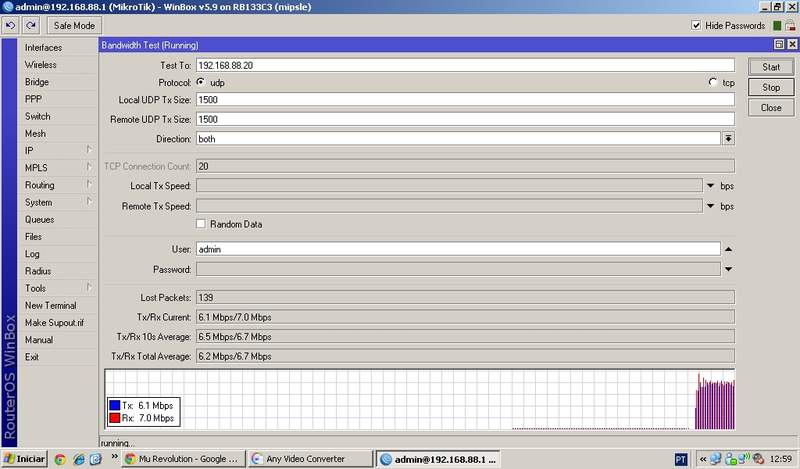The height and width of the screenshot is (469, 800).
Task: Switch to admin@192.168.88.1 taskbar item
Action: pyautogui.click(x=438, y=459)
